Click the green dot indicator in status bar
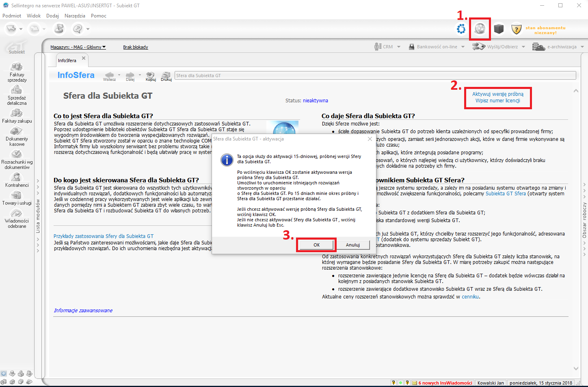Image resolution: width=588 pixels, height=387 pixels. (x=400, y=383)
